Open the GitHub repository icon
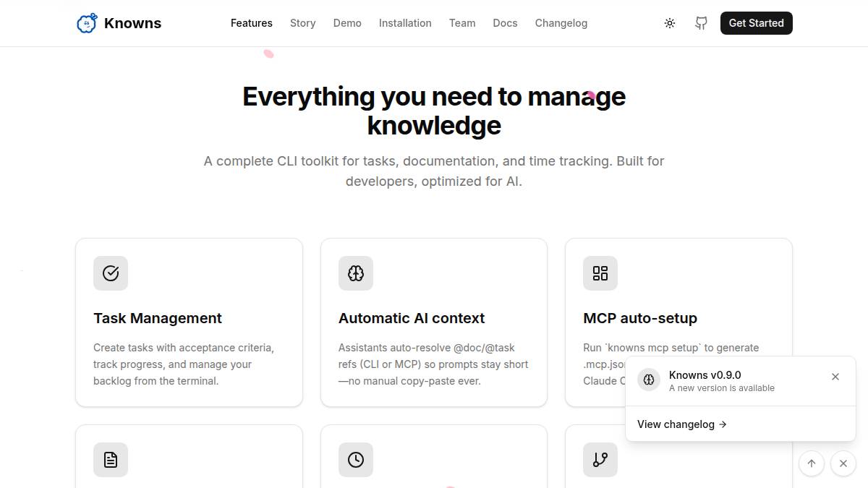This screenshot has width=868, height=488. pos(701,23)
